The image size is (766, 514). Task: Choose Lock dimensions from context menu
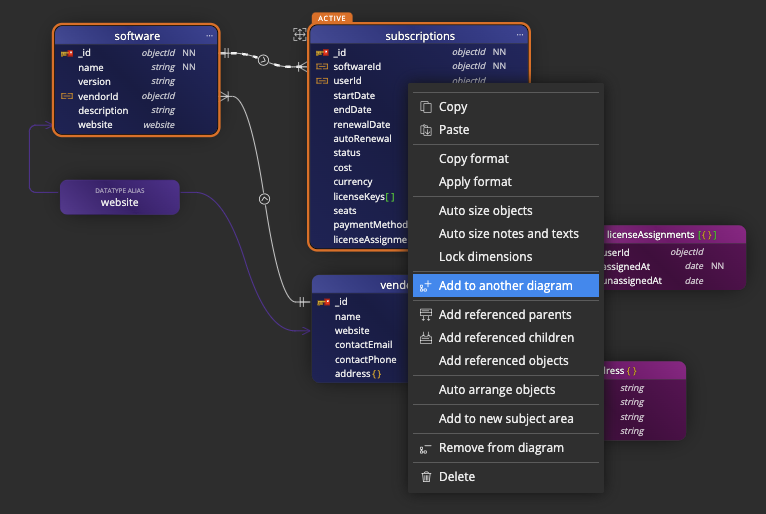485,257
